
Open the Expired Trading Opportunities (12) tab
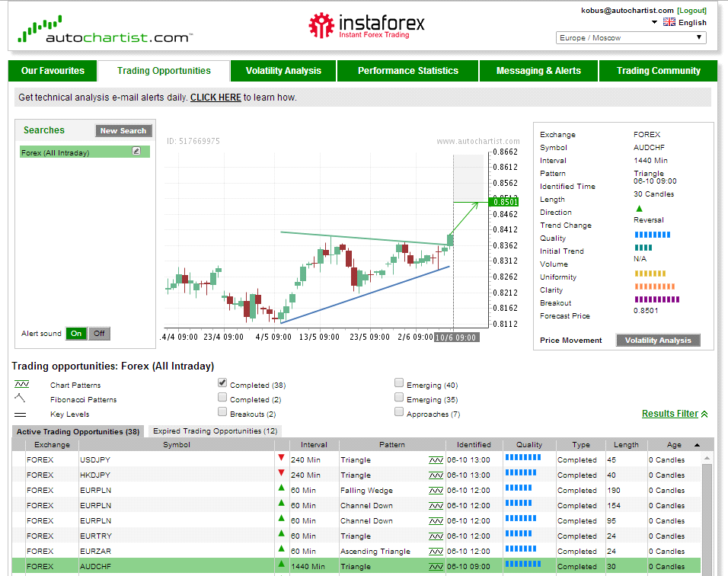tap(216, 431)
